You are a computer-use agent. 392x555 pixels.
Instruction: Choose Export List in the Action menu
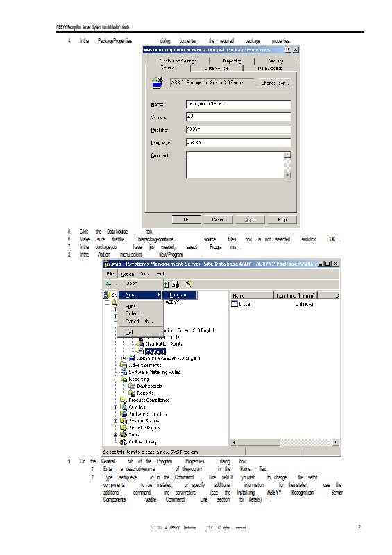click(x=140, y=321)
